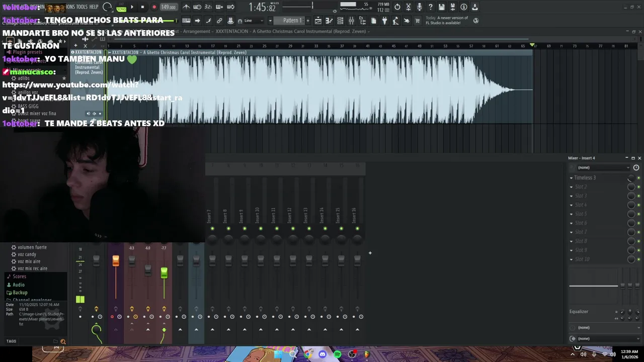Open the HELP menu

tap(94, 7)
